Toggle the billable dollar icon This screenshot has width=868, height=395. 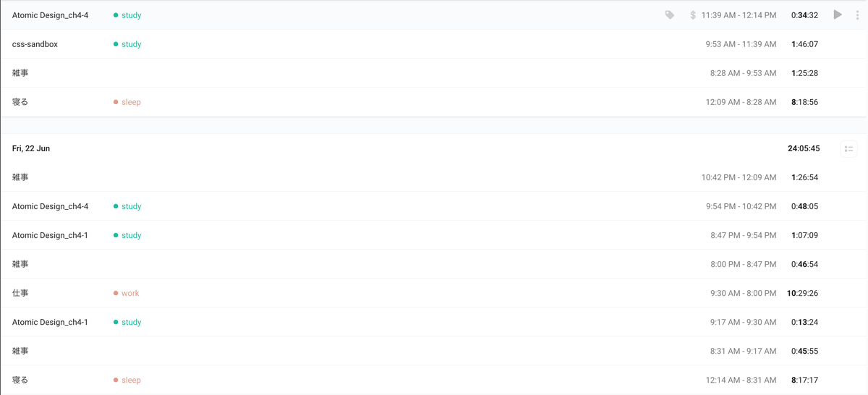[x=693, y=15]
